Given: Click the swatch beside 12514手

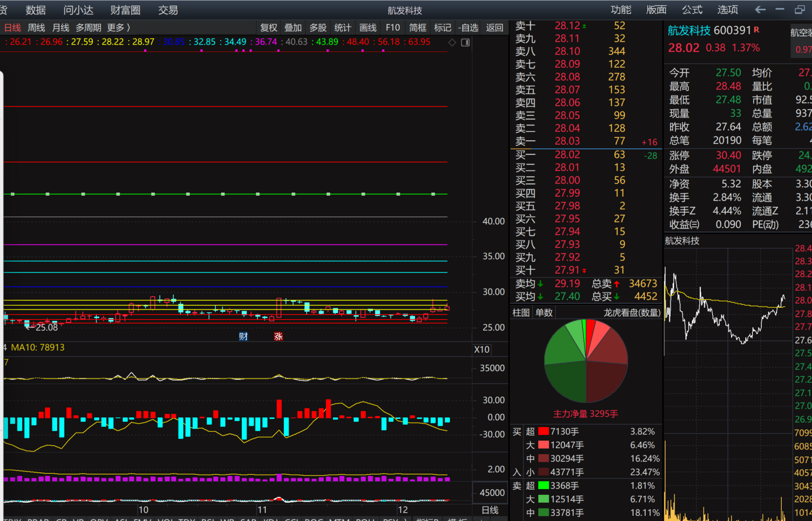Looking at the screenshot, I should tap(543, 499).
